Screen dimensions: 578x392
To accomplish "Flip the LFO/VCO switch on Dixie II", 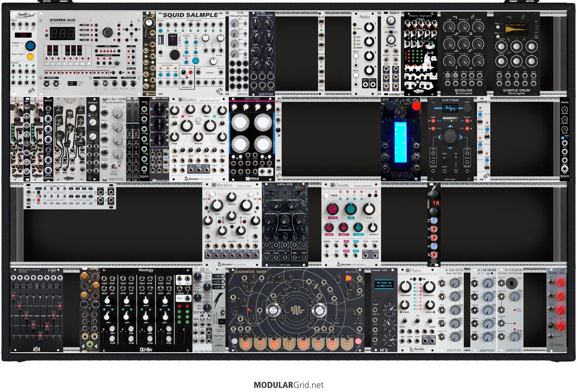I will pos(391,32).
